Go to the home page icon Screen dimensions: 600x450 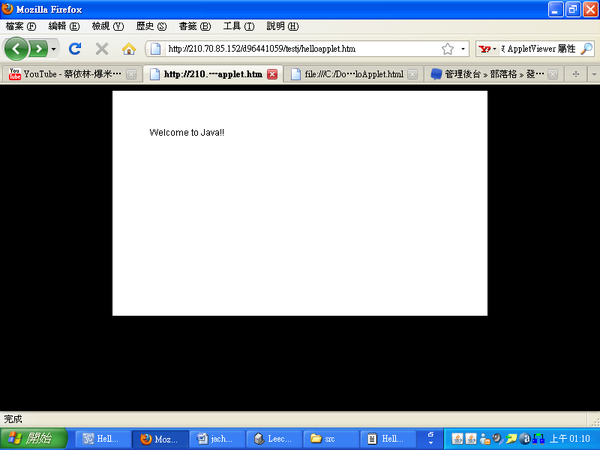[129, 49]
